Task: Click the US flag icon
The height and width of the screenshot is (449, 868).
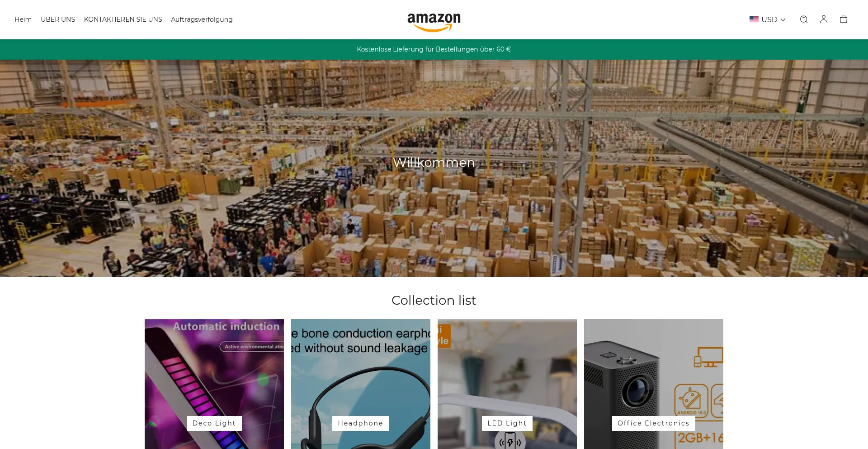Action: (754, 19)
